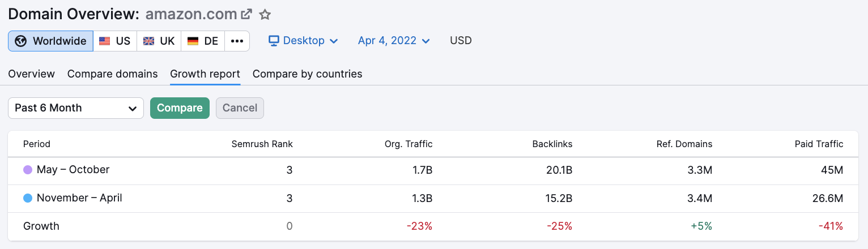Select the Worldwide globe database
This screenshot has width=868, height=249.
click(51, 41)
